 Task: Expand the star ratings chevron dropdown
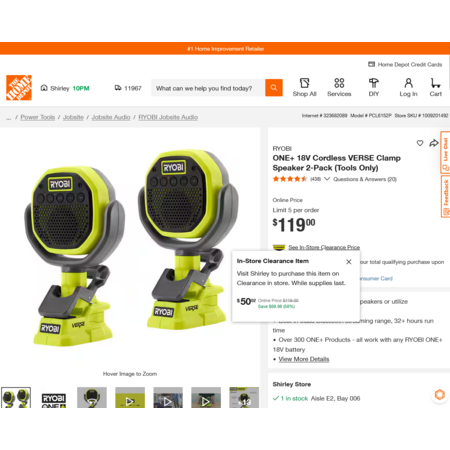point(327,179)
